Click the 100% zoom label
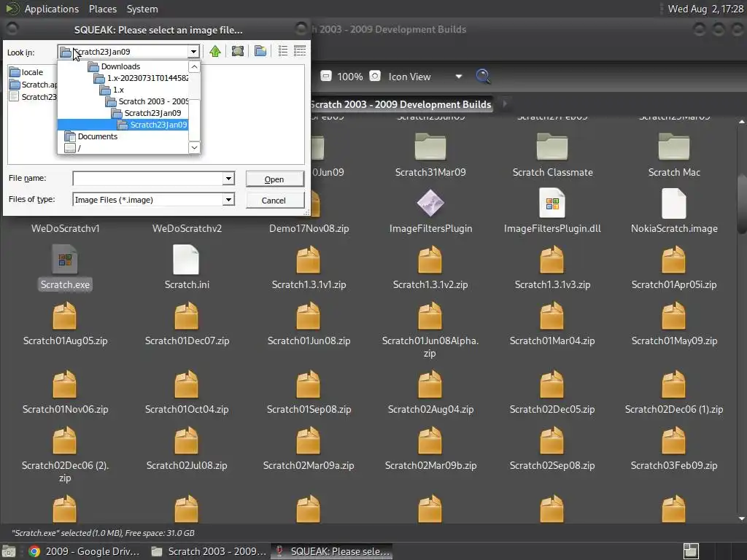The height and width of the screenshot is (560, 747). click(350, 77)
